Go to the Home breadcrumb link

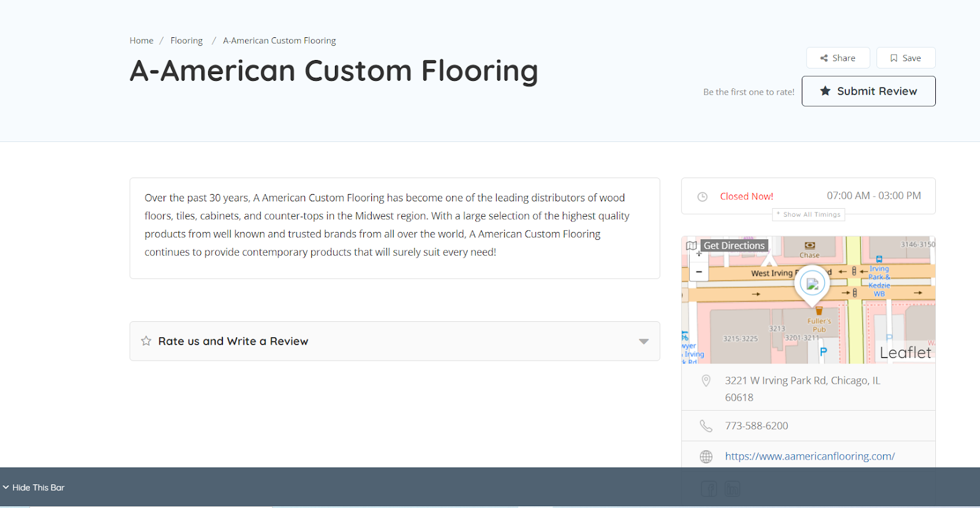[141, 40]
